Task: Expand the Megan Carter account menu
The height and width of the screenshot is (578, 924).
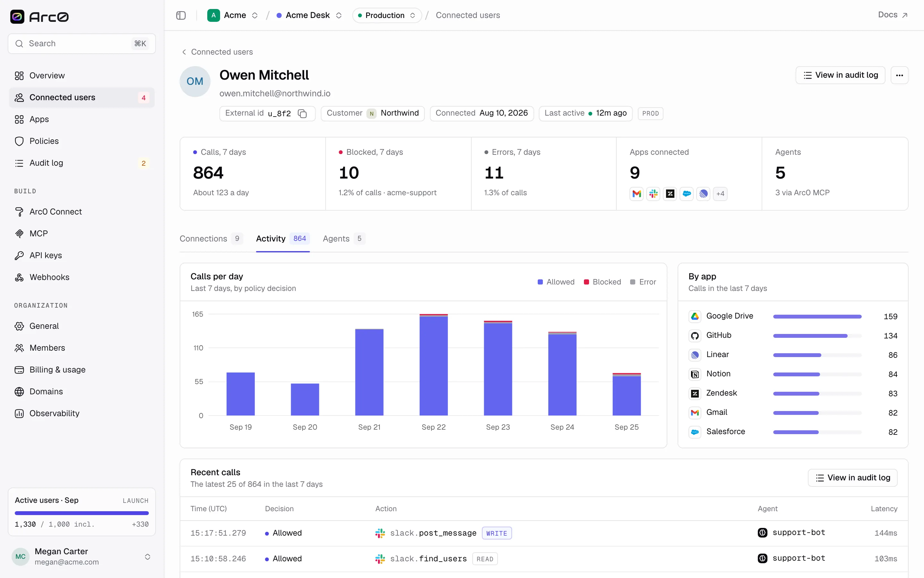Action: (147, 556)
